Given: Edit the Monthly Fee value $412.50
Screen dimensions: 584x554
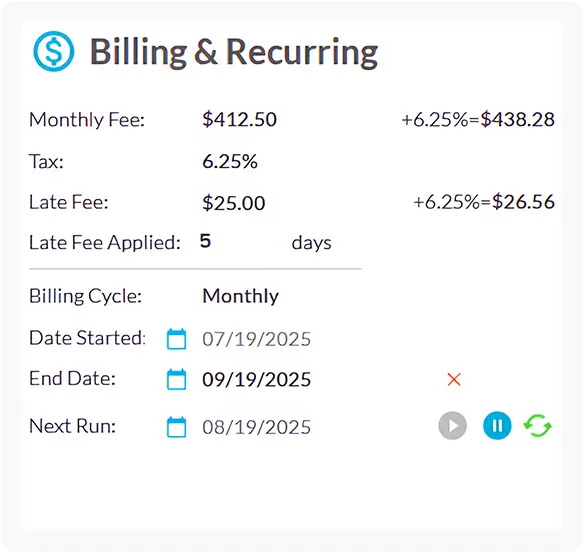Looking at the screenshot, I should click(x=239, y=120).
